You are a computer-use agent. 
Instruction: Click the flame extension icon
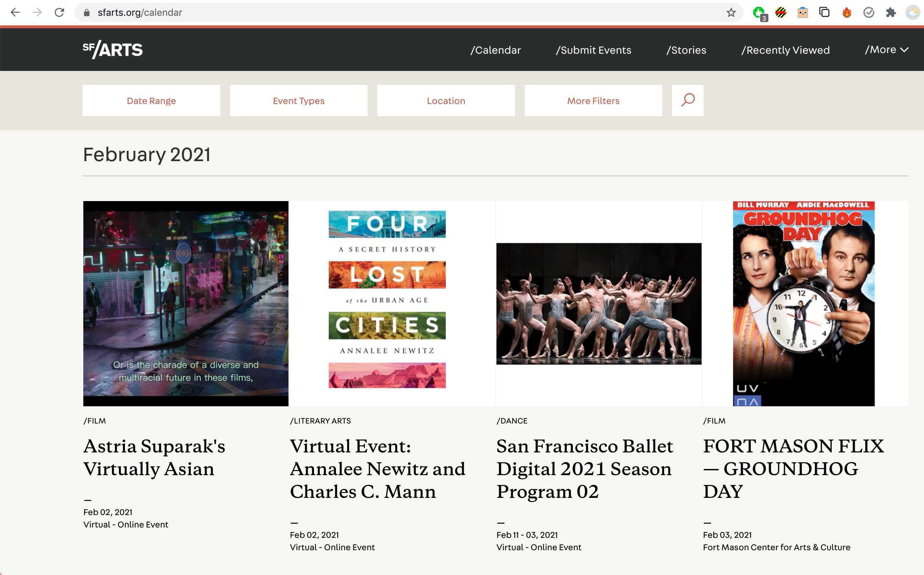(847, 12)
